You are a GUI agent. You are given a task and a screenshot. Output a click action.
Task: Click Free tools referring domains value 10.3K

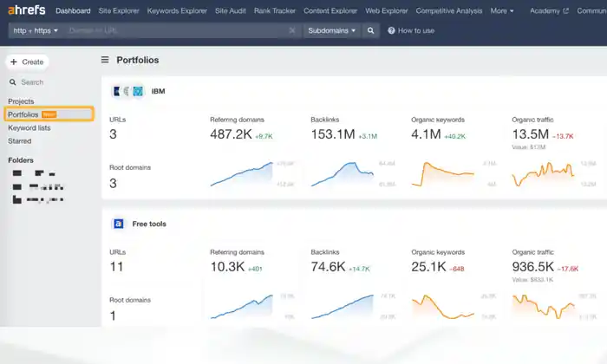(x=227, y=267)
